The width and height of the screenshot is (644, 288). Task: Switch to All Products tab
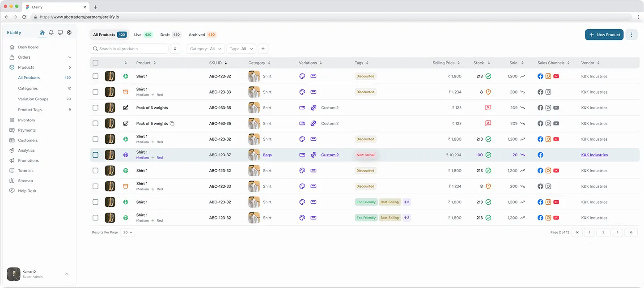click(110, 34)
